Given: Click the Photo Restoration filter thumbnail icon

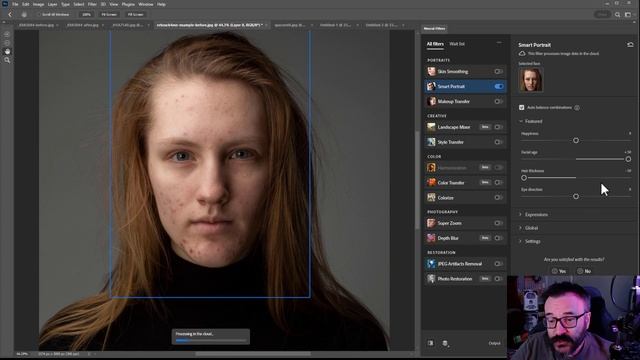Looking at the screenshot, I should [431, 279].
